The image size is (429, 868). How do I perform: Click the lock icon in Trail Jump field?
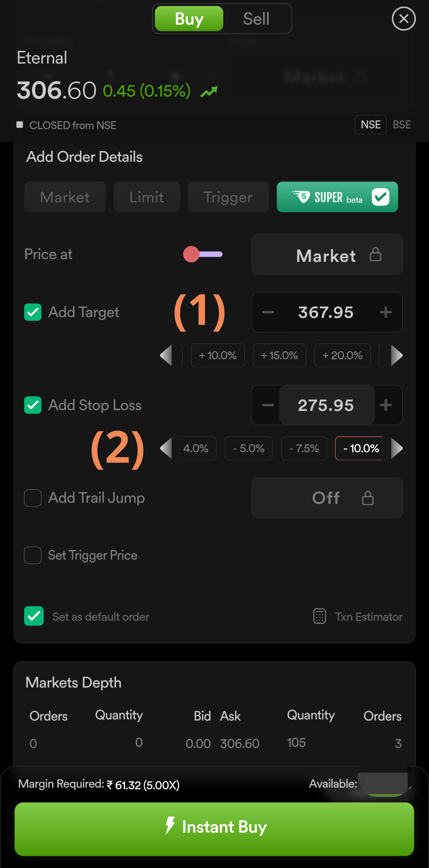point(368,498)
